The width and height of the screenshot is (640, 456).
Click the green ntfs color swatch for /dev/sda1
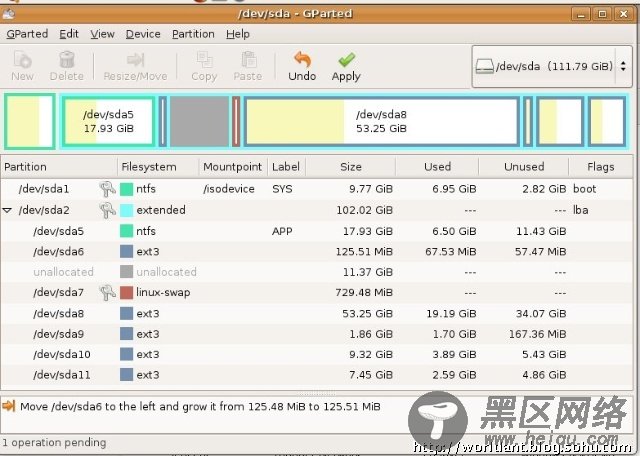pos(127,189)
